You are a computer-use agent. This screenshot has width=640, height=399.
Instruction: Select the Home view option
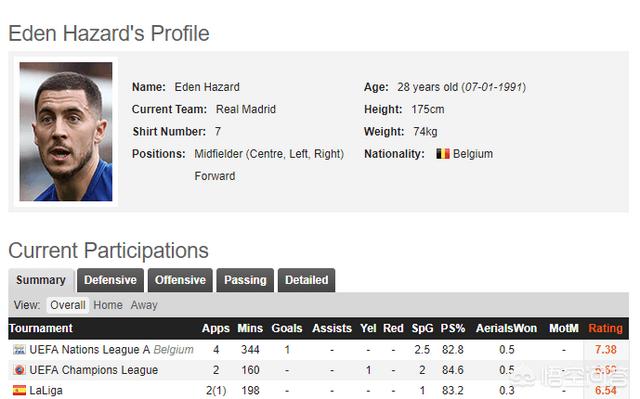click(108, 305)
